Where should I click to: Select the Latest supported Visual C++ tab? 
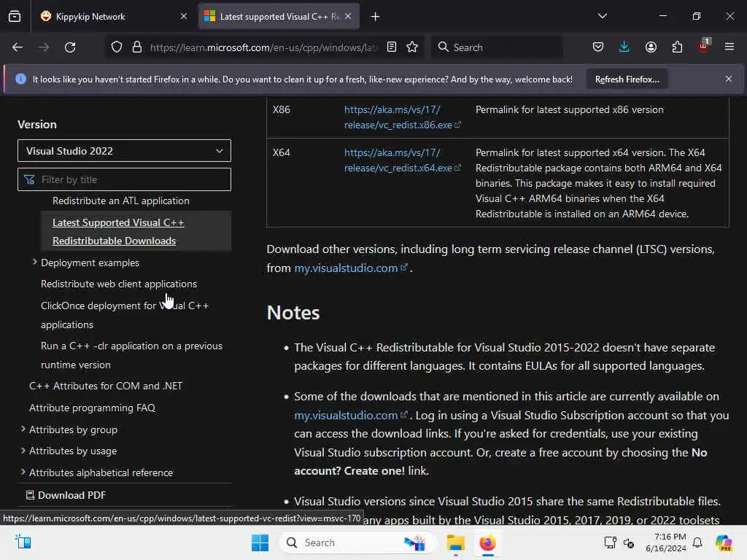(279, 17)
